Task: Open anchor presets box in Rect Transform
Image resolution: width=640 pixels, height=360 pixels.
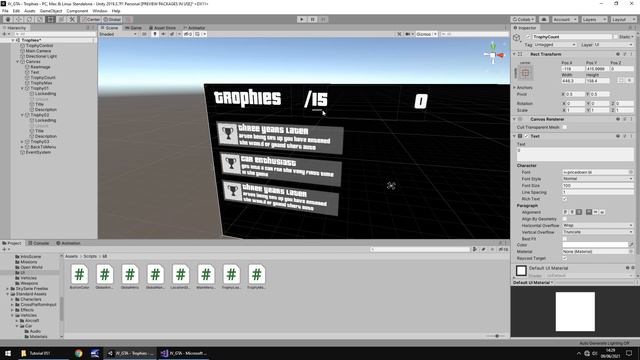Action: (525, 73)
